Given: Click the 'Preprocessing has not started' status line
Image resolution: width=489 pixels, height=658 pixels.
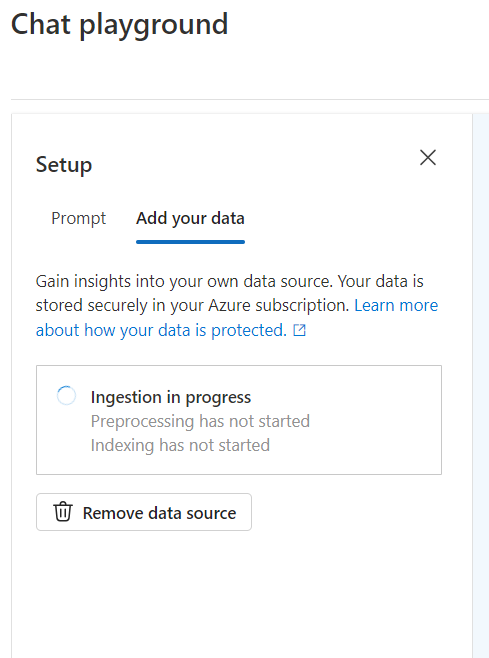Looking at the screenshot, I should pyautogui.click(x=200, y=421).
